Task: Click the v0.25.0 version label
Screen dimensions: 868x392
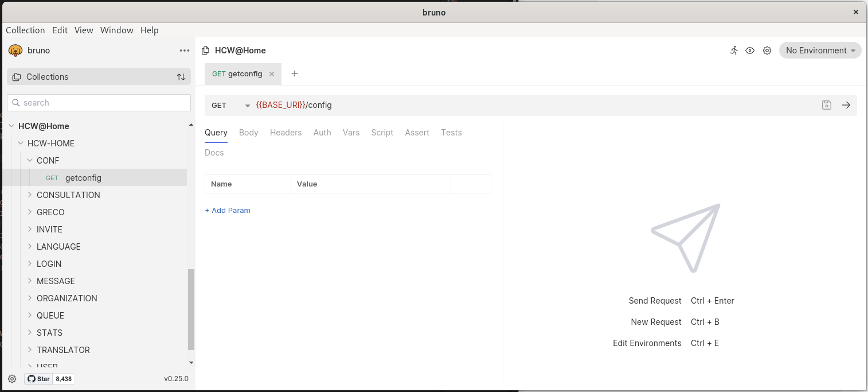Action: pyautogui.click(x=176, y=379)
